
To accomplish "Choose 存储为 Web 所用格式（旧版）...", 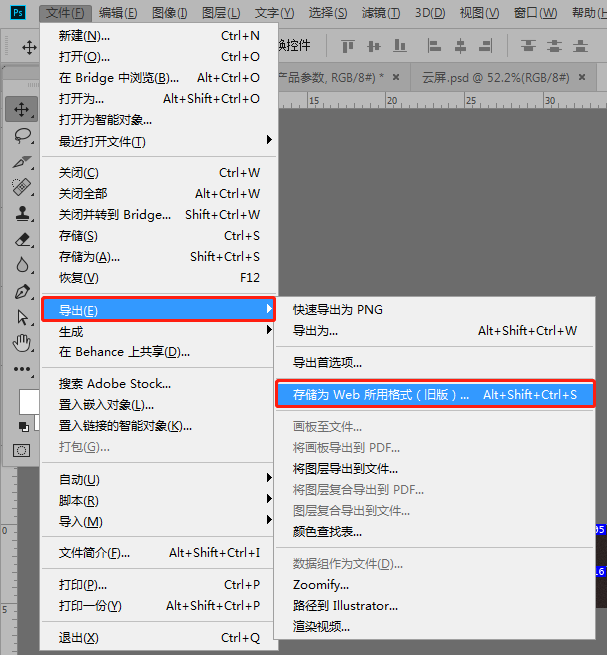I will coord(435,394).
